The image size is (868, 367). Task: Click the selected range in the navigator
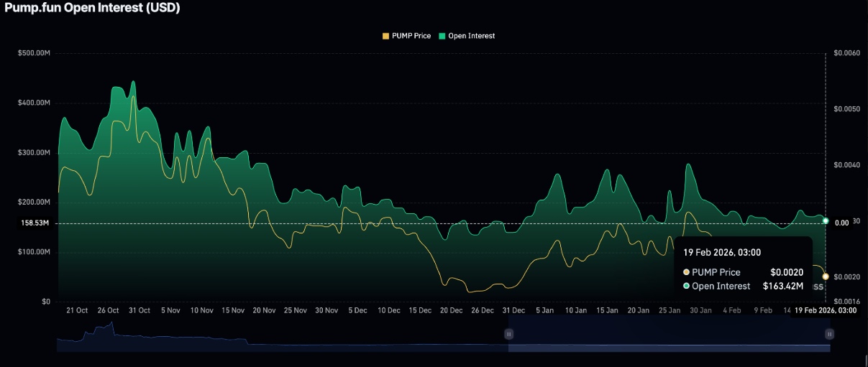point(669,335)
